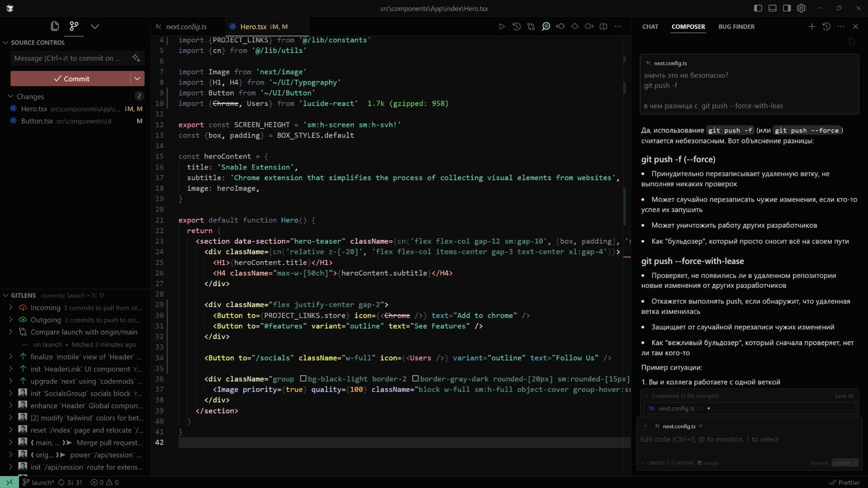Open settings gear in the title bar

tap(802, 8)
